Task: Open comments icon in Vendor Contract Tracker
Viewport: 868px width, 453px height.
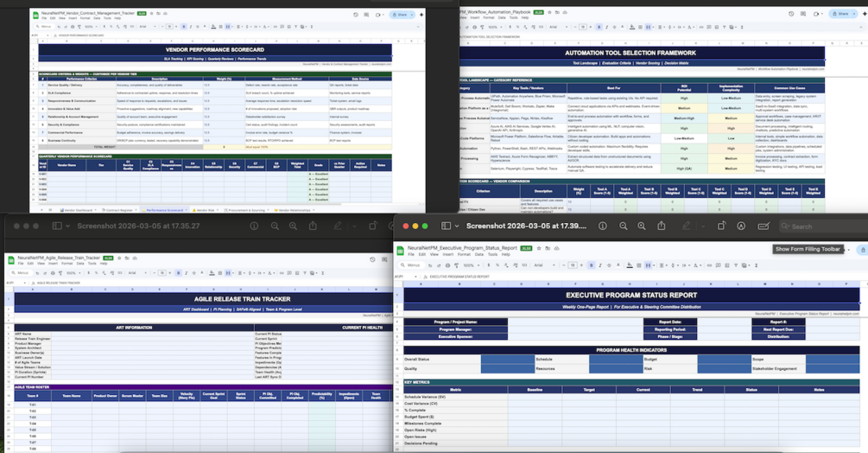Action: (366, 15)
